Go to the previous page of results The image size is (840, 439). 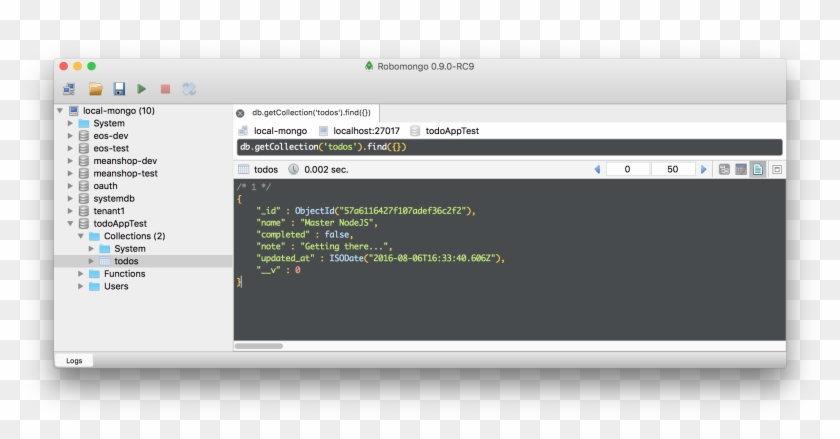tap(598, 170)
